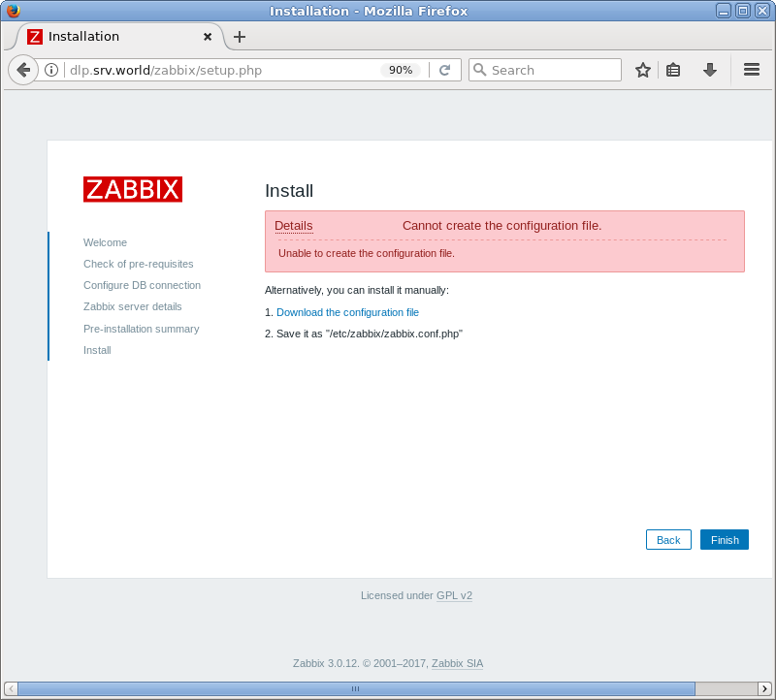The height and width of the screenshot is (700, 776).
Task: Close the Installation tab
Action: [208, 37]
